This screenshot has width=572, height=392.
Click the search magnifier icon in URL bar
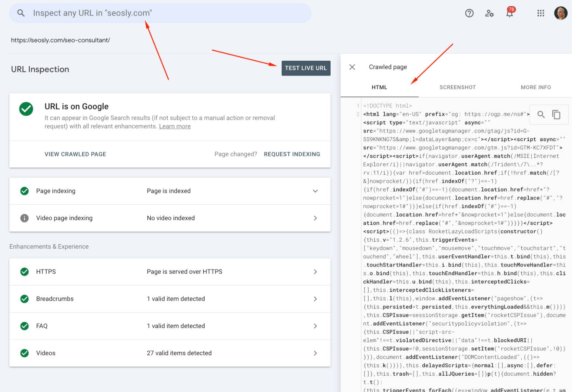click(21, 13)
